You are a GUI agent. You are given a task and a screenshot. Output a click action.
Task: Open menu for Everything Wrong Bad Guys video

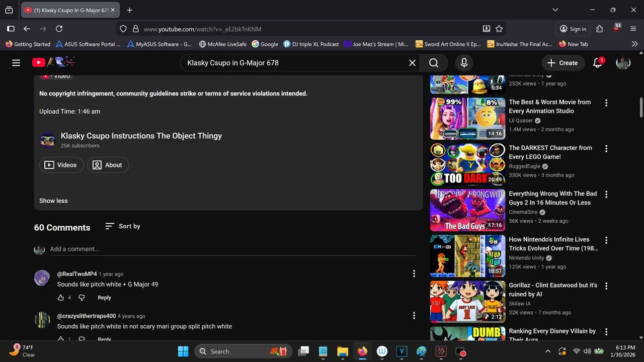(606, 194)
